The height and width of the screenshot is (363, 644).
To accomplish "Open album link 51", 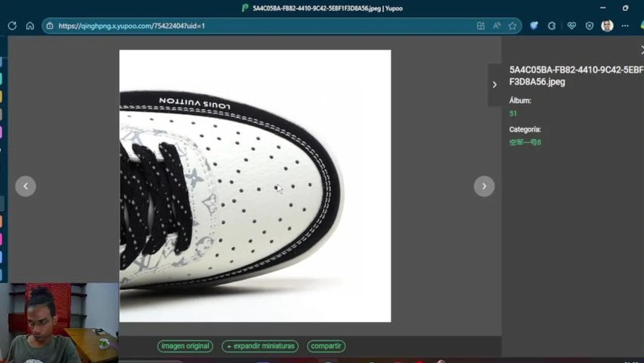I will tap(513, 113).
